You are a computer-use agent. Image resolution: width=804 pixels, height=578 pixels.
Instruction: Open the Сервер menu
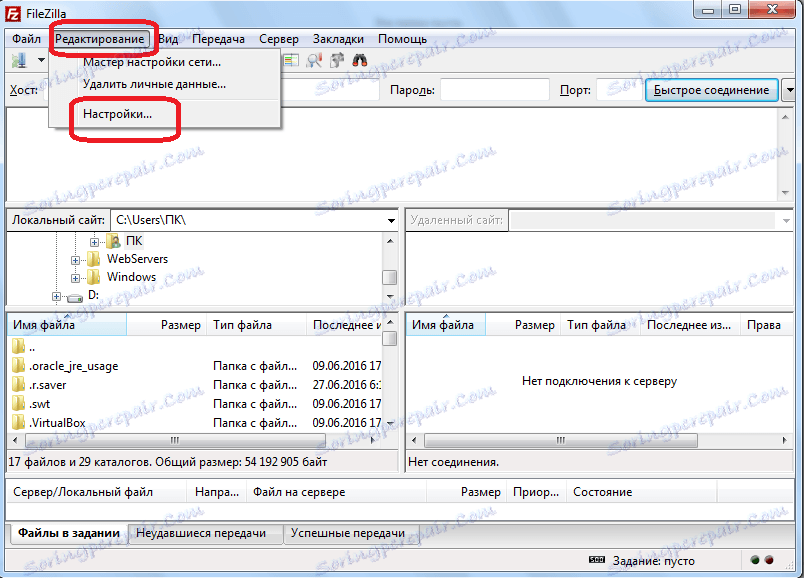pos(278,39)
